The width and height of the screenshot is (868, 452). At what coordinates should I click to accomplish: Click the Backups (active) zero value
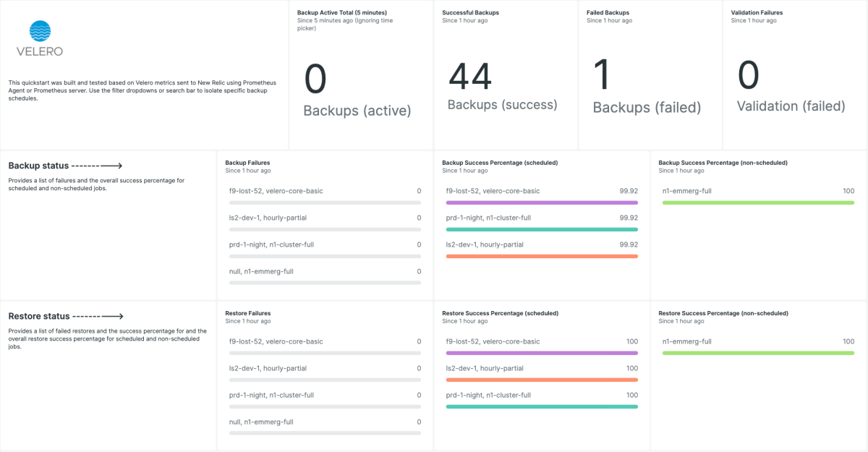pyautogui.click(x=315, y=80)
